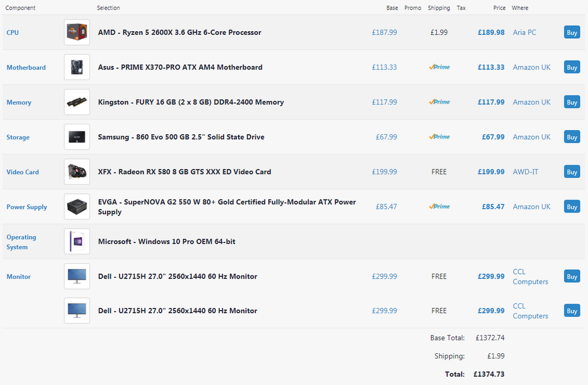The height and width of the screenshot is (385, 588).
Task: Open the Monitor component link
Action: pyautogui.click(x=18, y=277)
